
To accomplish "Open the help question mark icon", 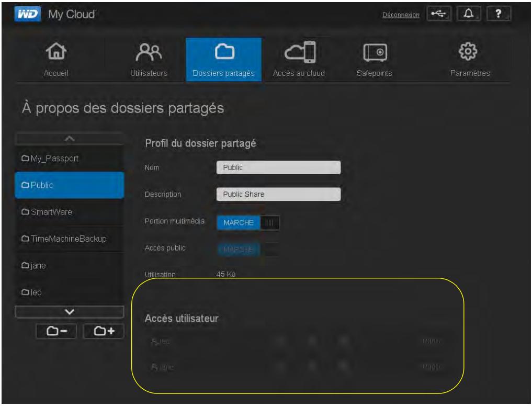I will tap(499, 14).
